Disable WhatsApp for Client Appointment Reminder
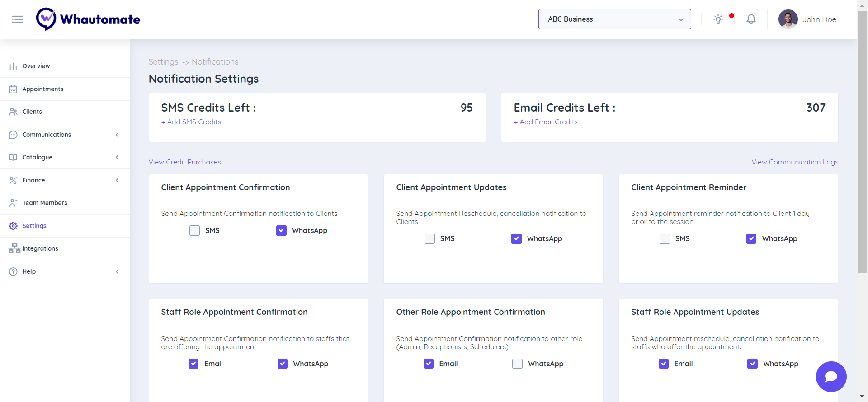This screenshot has height=402, width=868. pyautogui.click(x=751, y=239)
